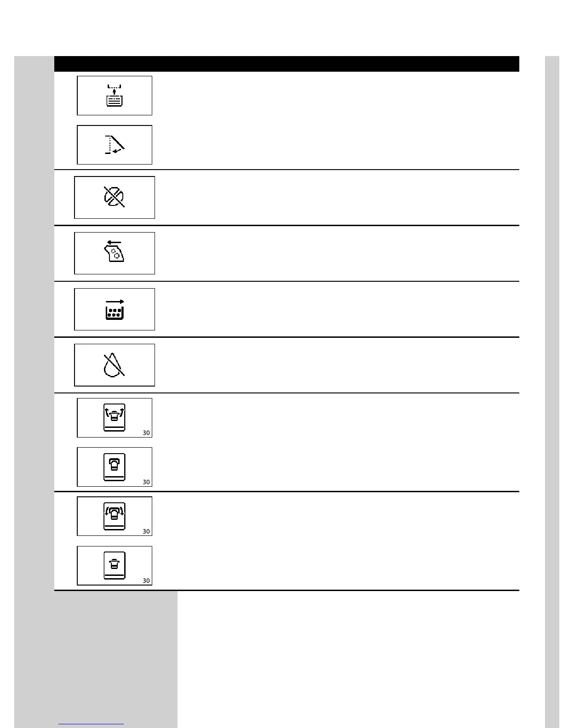Select the uncovered-spout machine icon without arrows

point(114,565)
